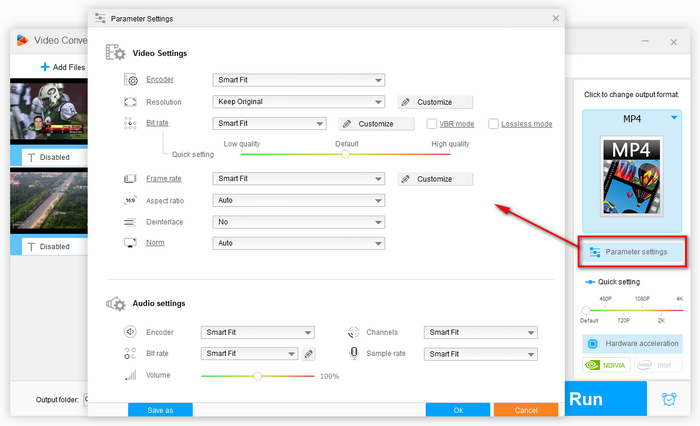
Task: Click the Encoder help link in Video Settings
Action: tap(159, 79)
